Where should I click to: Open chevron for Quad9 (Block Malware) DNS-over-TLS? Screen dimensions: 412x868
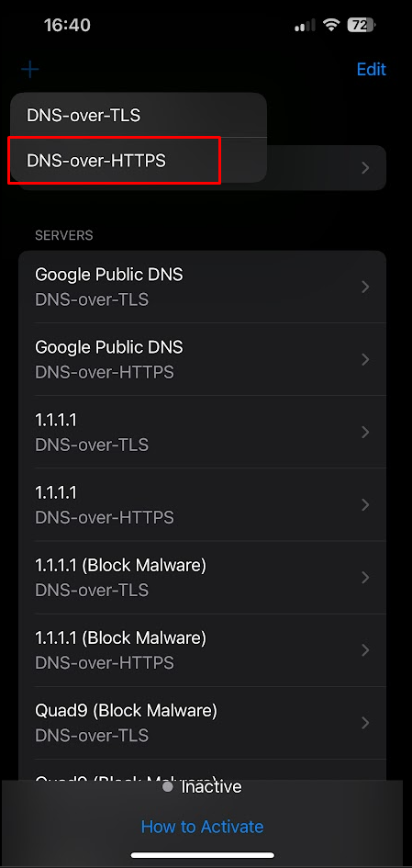(x=365, y=722)
